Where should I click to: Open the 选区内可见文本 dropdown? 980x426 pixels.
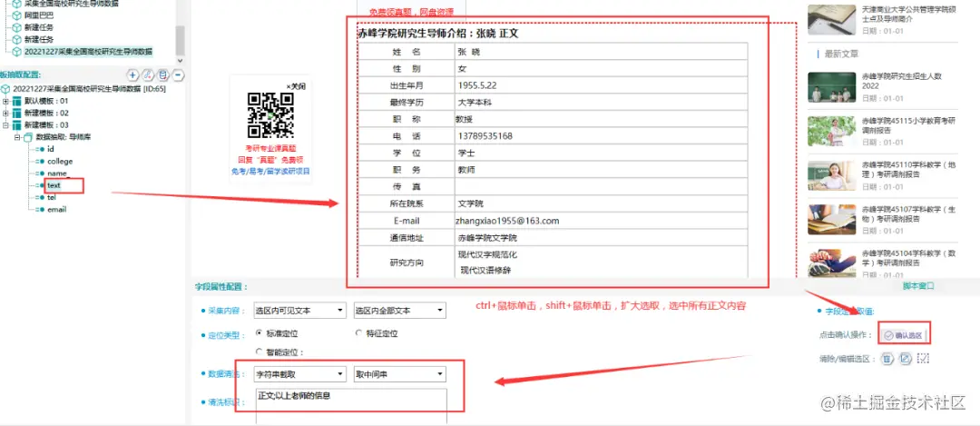click(x=299, y=311)
